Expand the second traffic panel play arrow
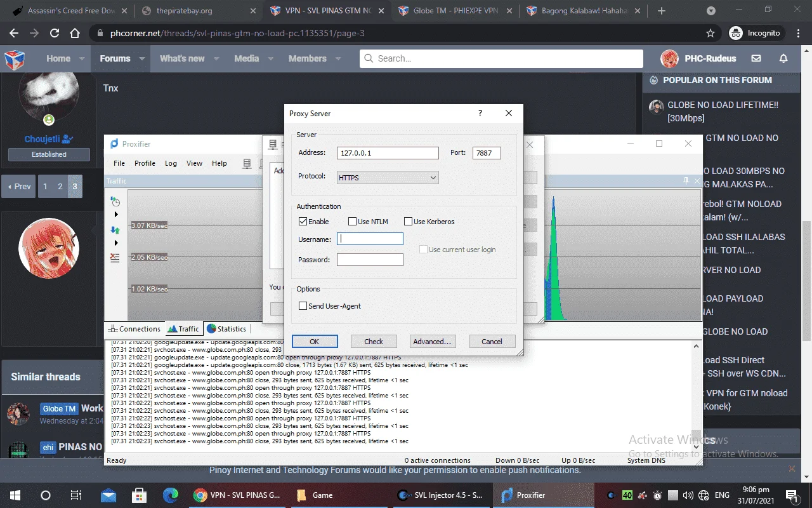 tap(116, 243)
